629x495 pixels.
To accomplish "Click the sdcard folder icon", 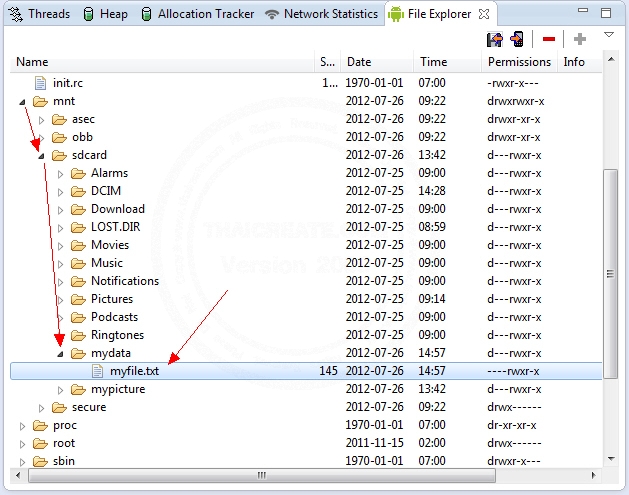I will click(x=59, y=156).
